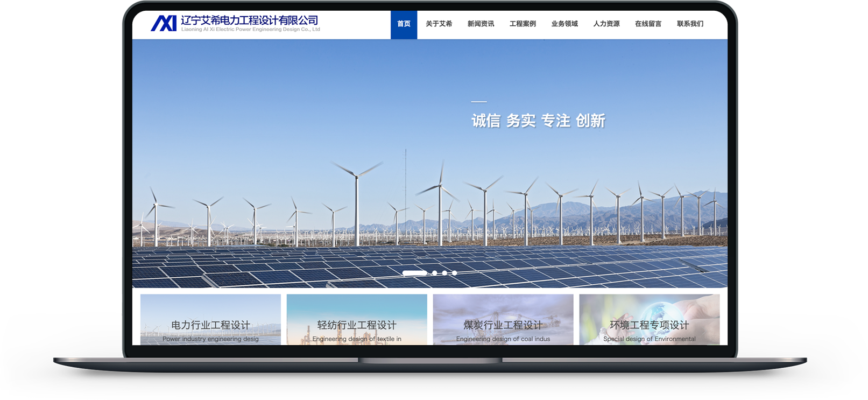
Task: Switch to the third carousel dot
Action: (x=444, y=273)
